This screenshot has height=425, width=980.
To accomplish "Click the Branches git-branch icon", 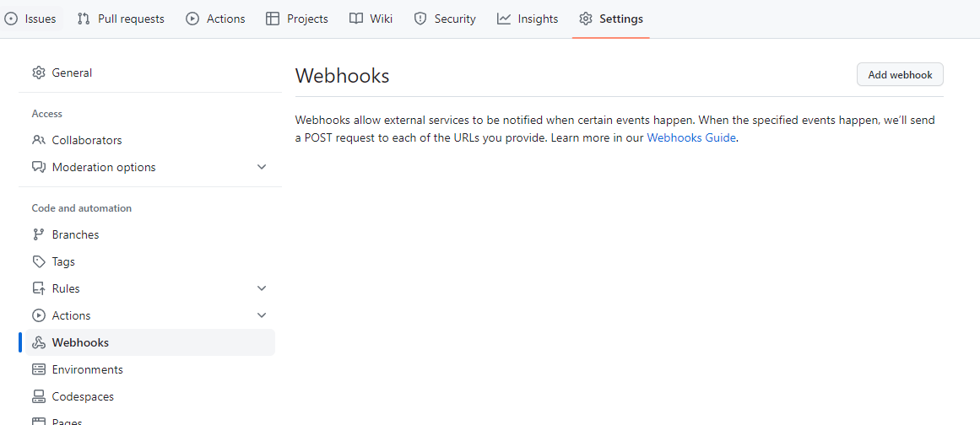I will click(x=39, y=234).
